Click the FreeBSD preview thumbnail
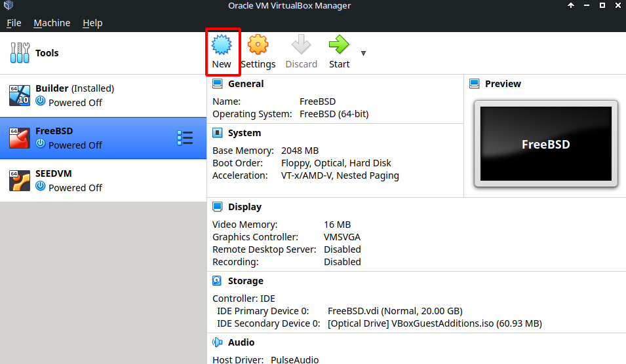Viewport: 626px width, 364px height. [545, 145]
